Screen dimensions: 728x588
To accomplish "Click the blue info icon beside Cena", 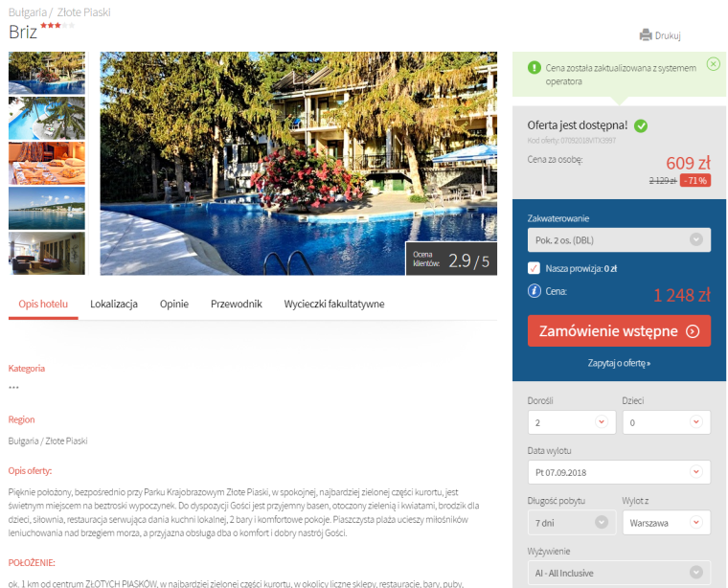I will point(534,291).
